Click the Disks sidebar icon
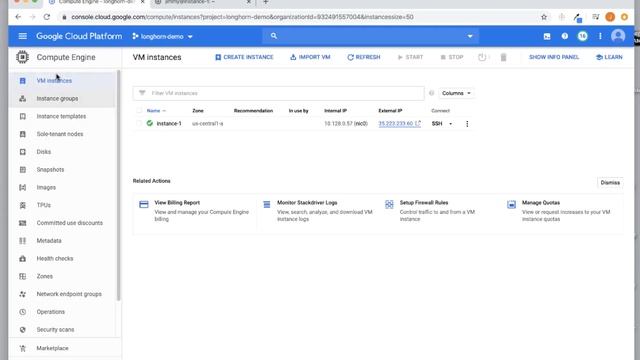 point(22,152)
